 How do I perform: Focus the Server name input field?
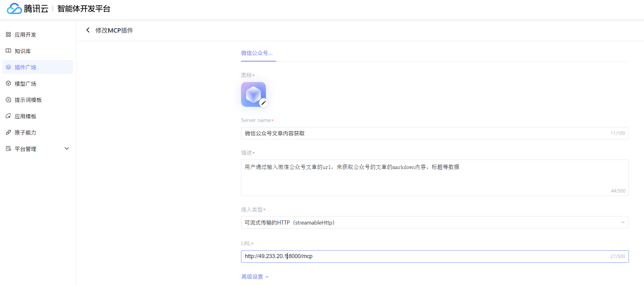click(x=425, y=133)
